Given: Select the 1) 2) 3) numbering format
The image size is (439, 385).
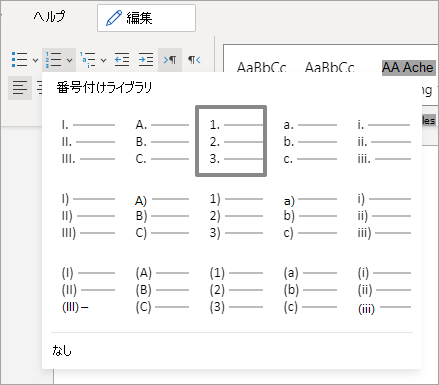Looking at the screenshot, I should pyautogui.click(x=236, y=216).
